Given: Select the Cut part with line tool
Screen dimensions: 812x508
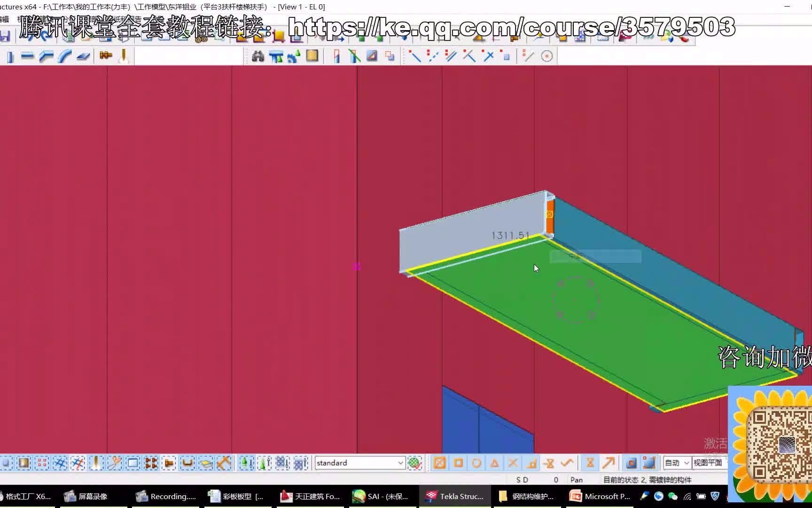Looking at the screenshot, I should point(354,56).
